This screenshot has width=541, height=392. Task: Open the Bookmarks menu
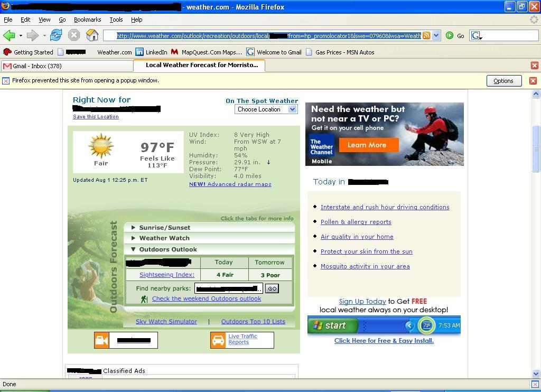(x=88, y=20)
